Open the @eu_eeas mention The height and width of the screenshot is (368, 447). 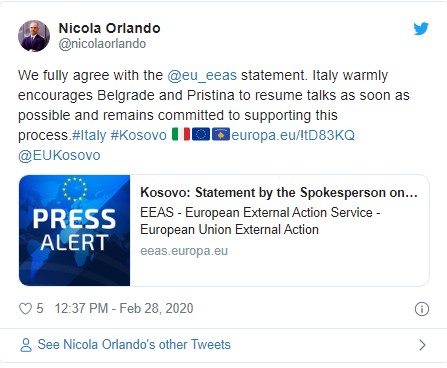[x=202, y=75]
